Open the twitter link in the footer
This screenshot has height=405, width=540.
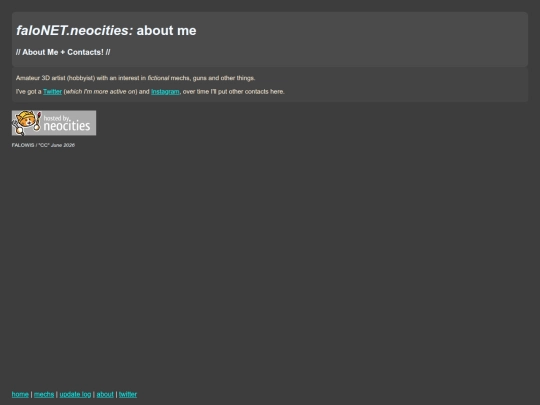click(128, 394)
